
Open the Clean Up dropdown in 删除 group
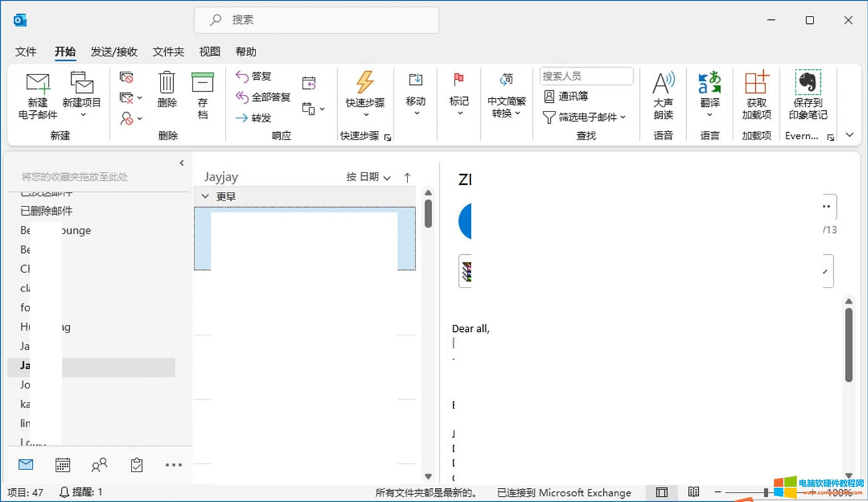click(130, 98)
